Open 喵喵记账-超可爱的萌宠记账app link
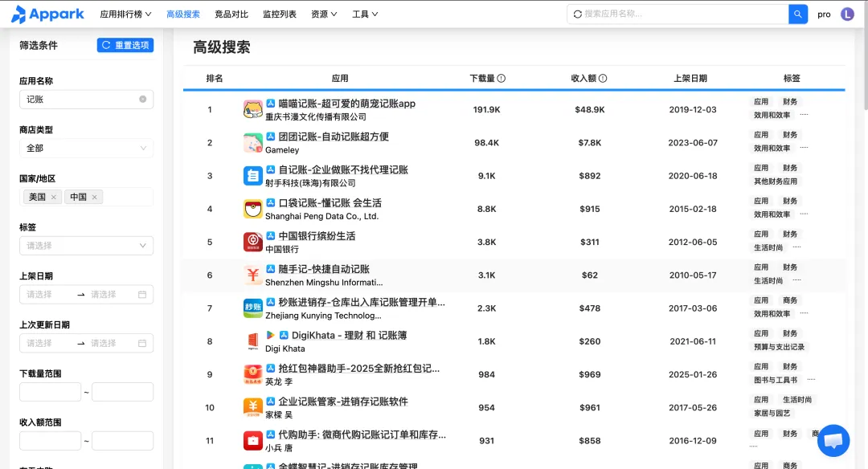 pyautogui.click(x=346, y=104)
